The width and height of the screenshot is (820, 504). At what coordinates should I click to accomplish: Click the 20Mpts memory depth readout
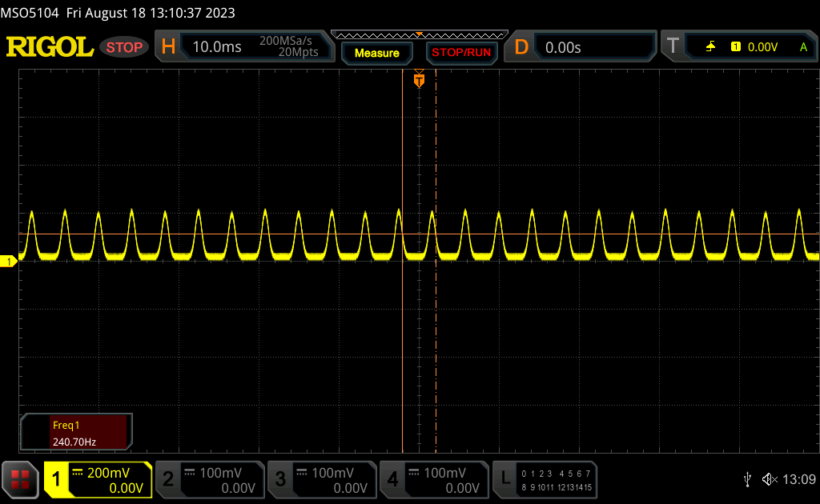click(298, 52)
